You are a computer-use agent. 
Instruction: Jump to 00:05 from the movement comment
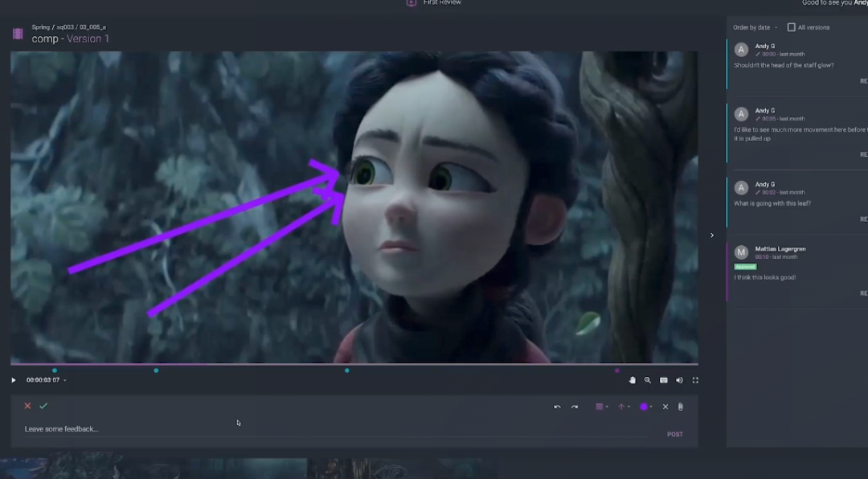pyautogui.click(x=768, y=118)
